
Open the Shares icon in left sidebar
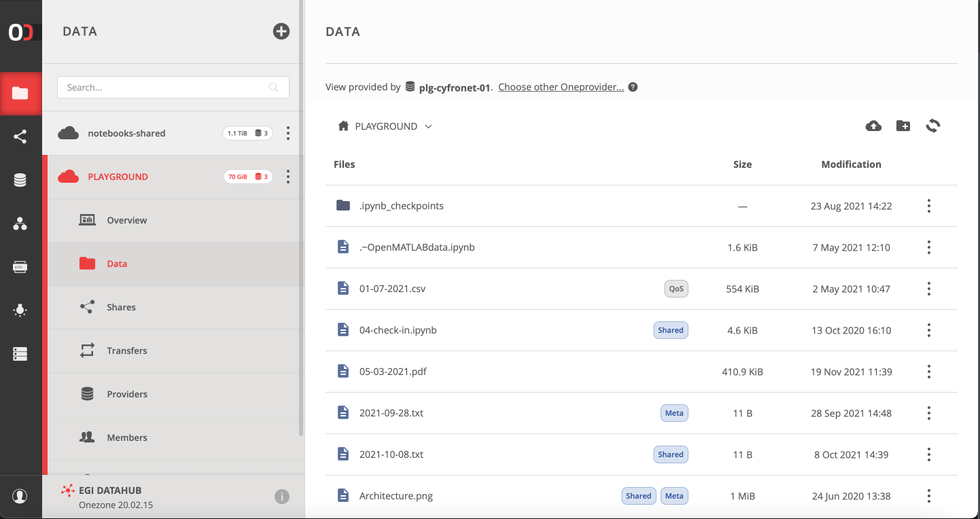click(20, 137)
